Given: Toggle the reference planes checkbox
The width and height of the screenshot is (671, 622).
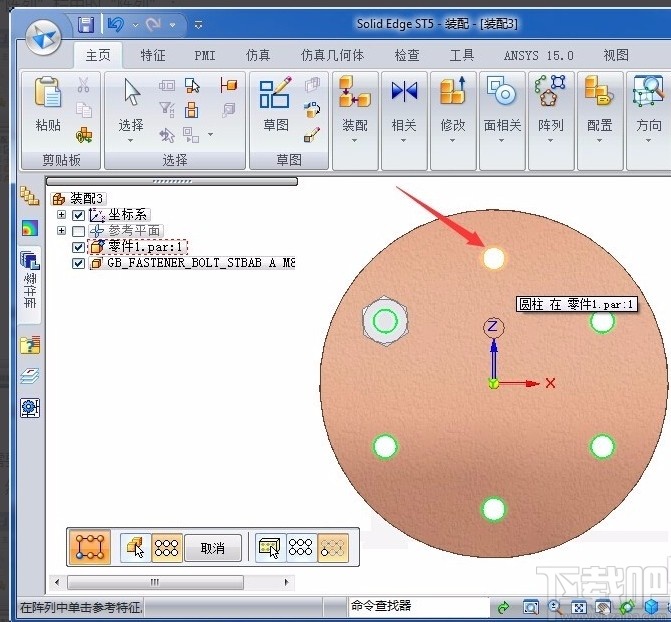Looking at the screenshot, I should pyautogui.click(x=78, y=231).
